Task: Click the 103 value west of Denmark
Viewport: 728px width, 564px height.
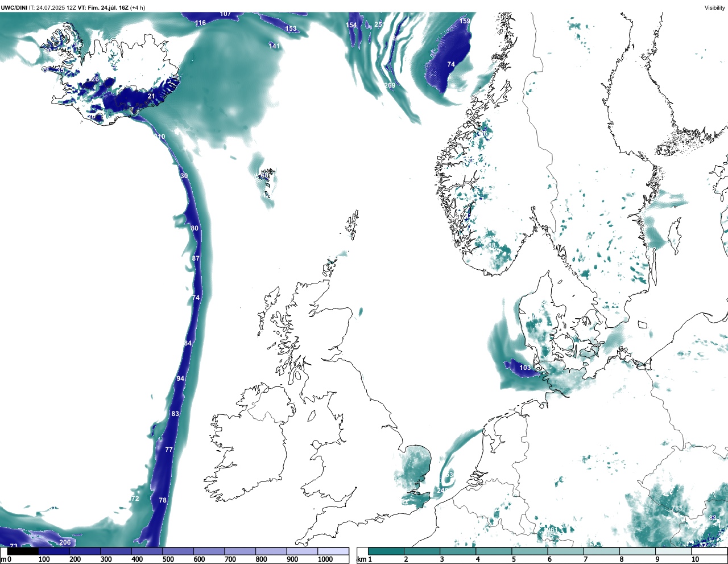Action: click(525, 368)
